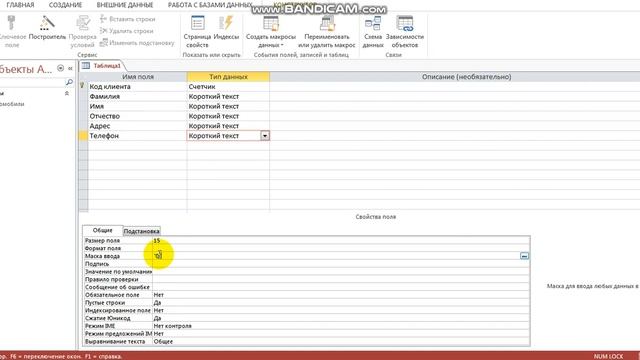Click the Значение по умолчанию value field
The width and height of the screenshot is (640, 360).
341,271
